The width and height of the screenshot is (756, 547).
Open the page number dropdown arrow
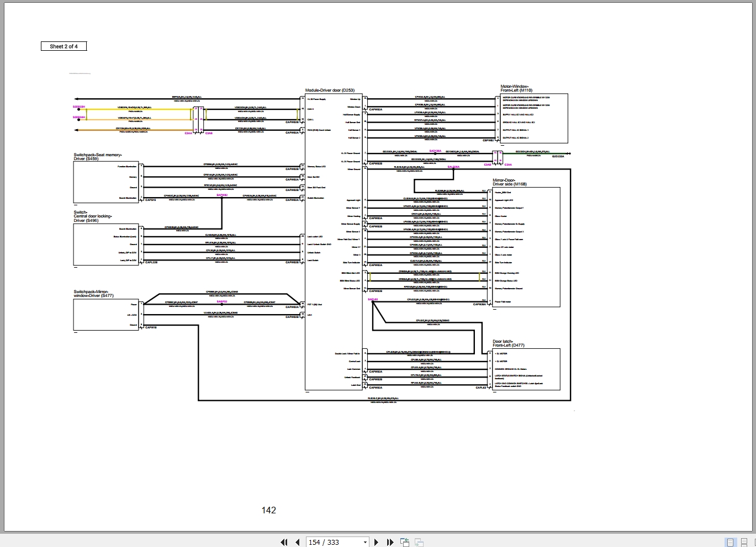tap(365, 542)
